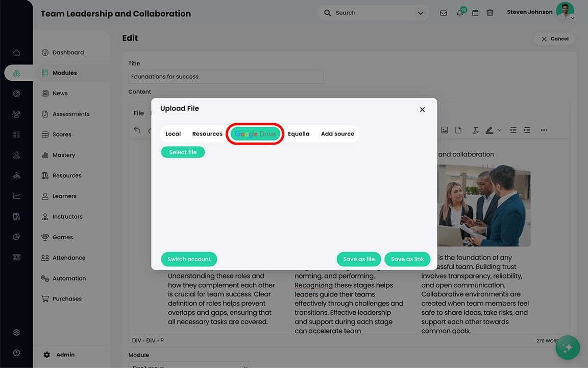This screenshot has width=588, height=368.
Task: Select the Google Drive source tab
Action: (x=255, y=133)
